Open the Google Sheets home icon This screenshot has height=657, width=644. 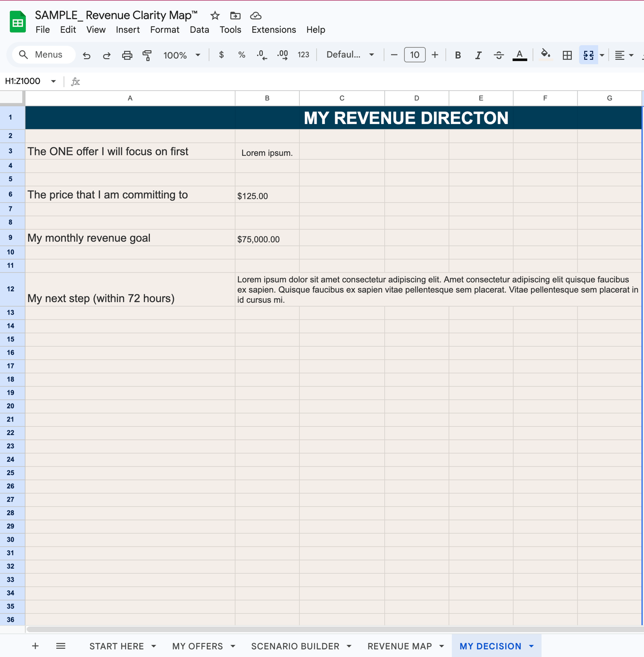pyautogui.click(x=18, y=22)
